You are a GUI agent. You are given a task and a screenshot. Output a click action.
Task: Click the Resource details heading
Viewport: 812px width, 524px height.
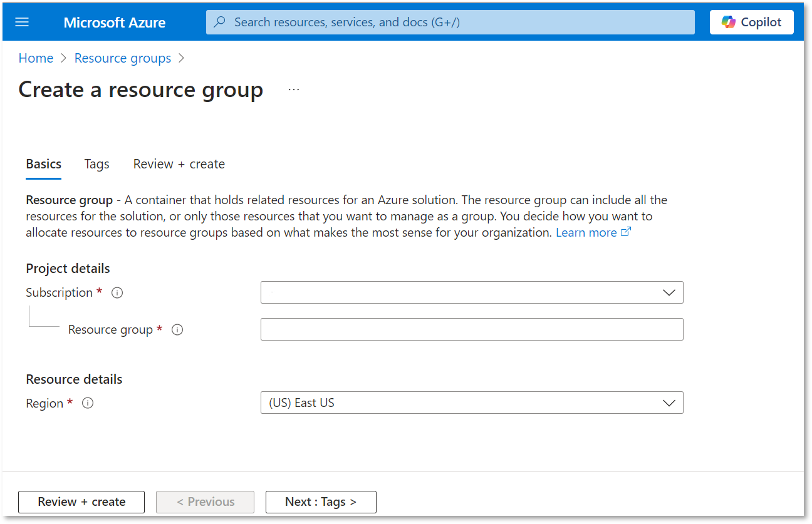pyautogui.click(x=74, y=379)
